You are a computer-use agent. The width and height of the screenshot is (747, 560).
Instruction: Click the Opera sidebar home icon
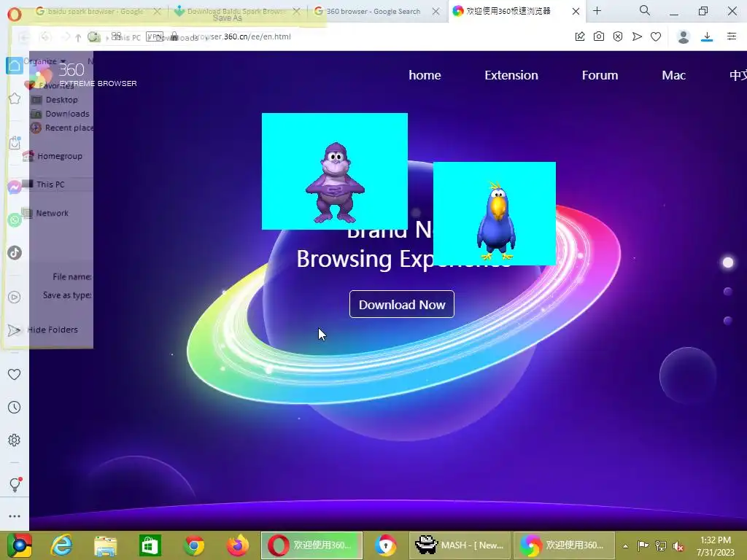tap(15, 65)
